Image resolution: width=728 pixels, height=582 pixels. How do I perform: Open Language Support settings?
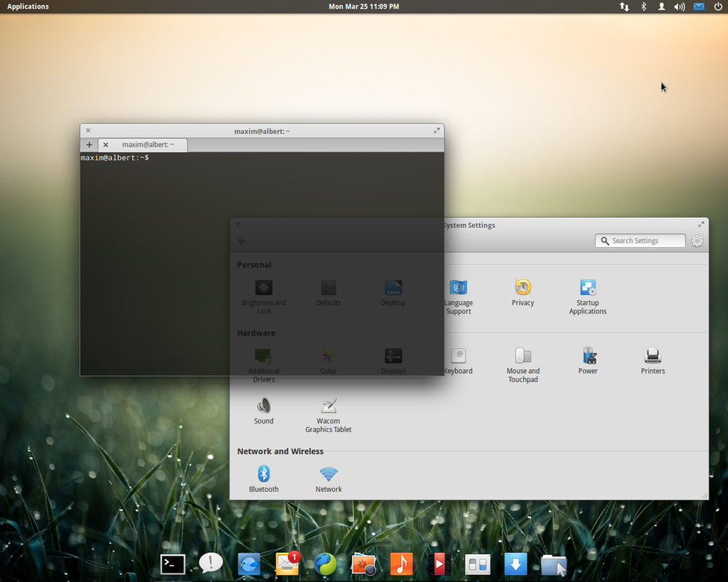click(x=459, y=297)
